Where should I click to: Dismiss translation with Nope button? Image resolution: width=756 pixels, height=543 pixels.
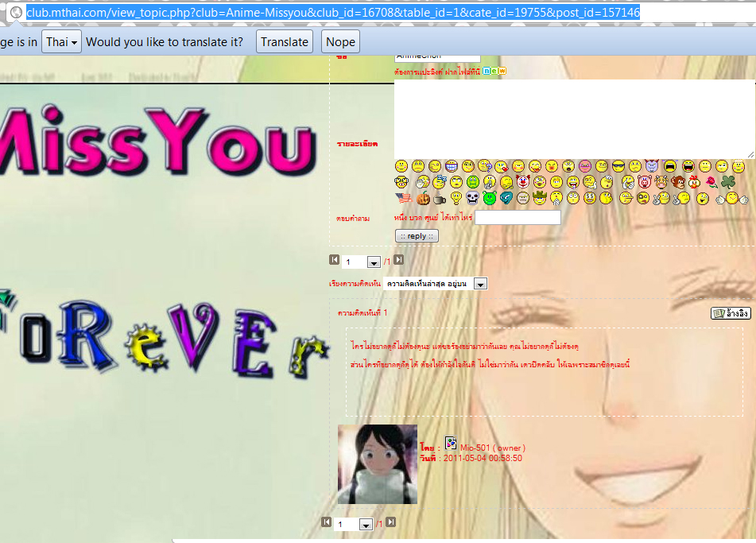[x=340, y=42]
